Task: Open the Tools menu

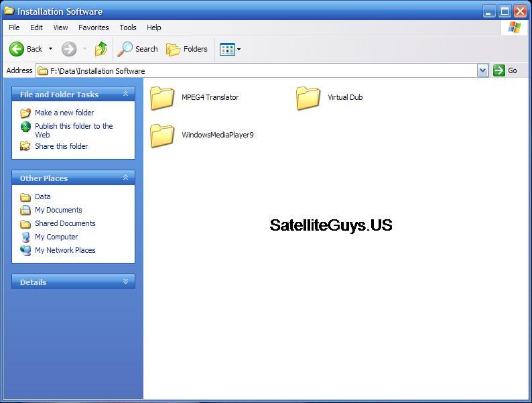Action: click(128, 27)
